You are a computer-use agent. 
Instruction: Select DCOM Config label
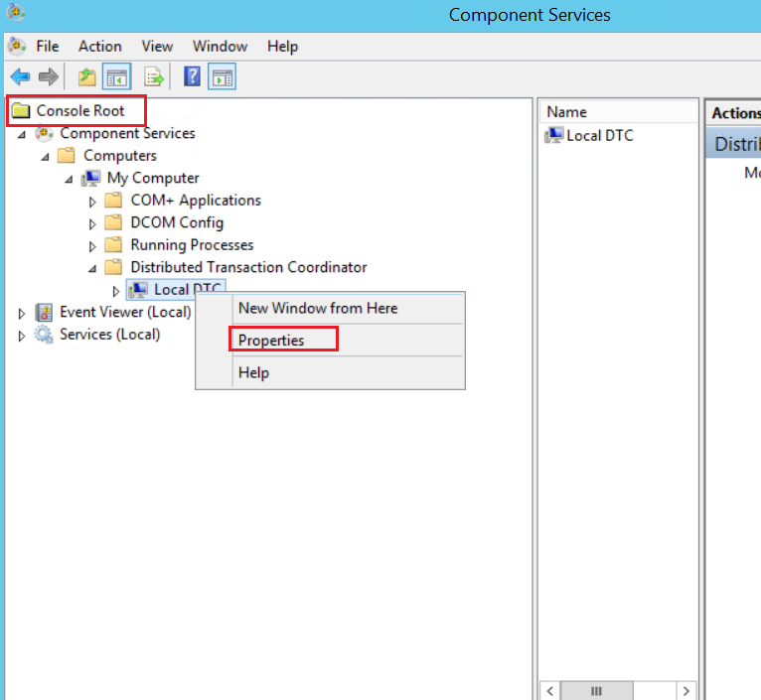tap(177, 222)
